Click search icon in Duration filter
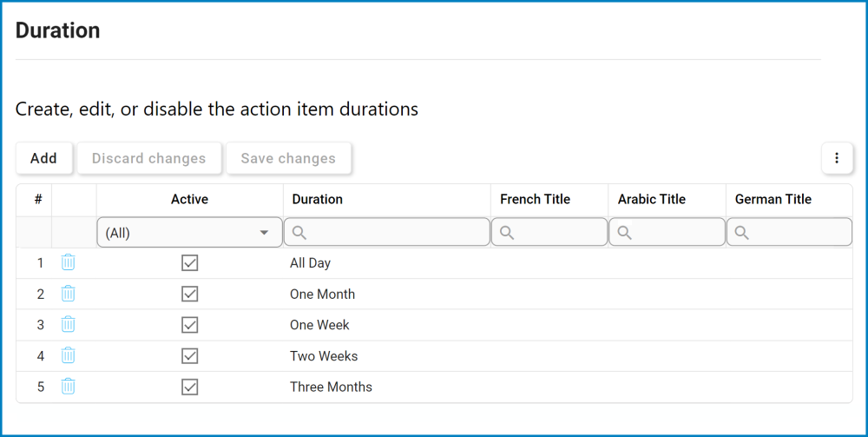 (x=299, y=233)
